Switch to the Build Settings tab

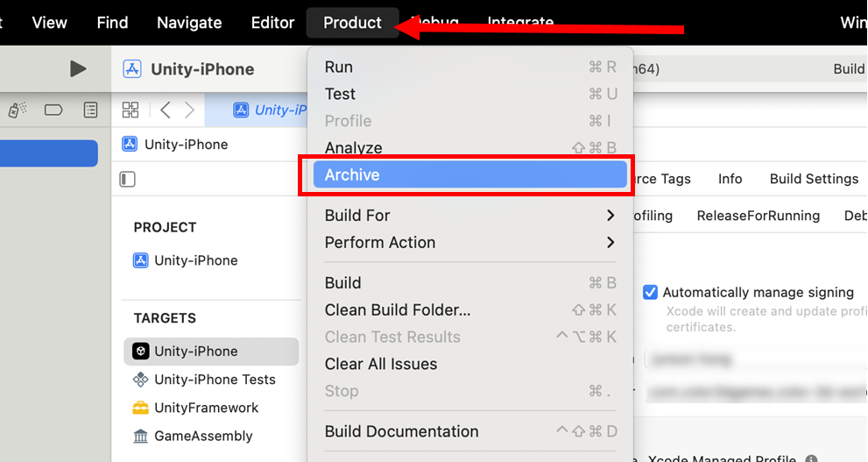point(814,179)
